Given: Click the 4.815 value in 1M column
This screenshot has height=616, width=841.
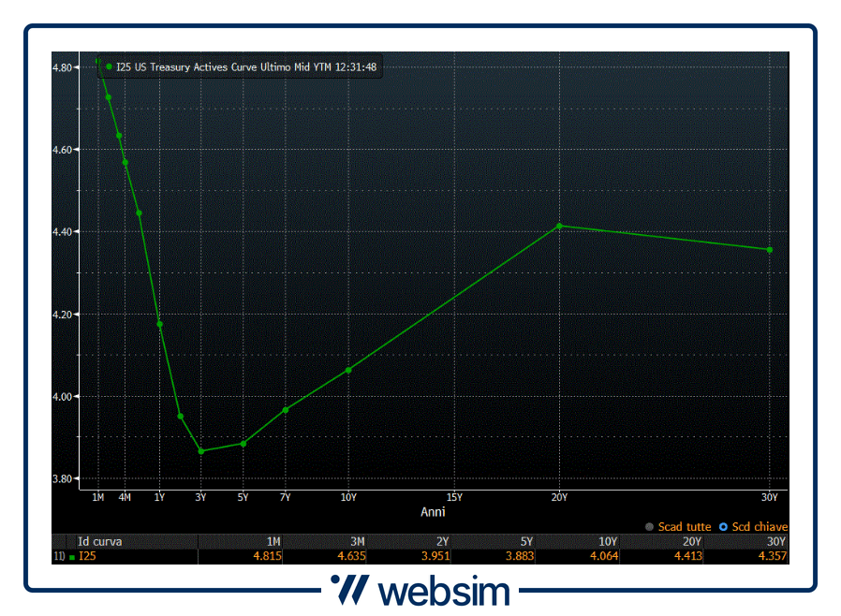Looking at the screenshot, I should [x=268, y=557].
